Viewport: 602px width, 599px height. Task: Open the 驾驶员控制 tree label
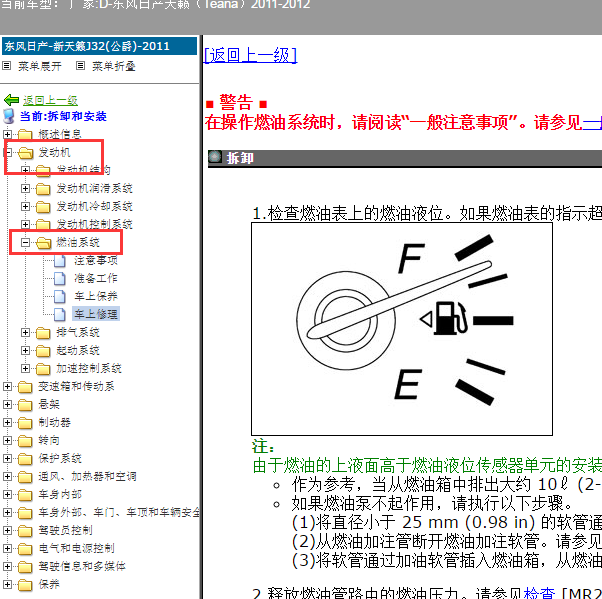pos(65,531)
